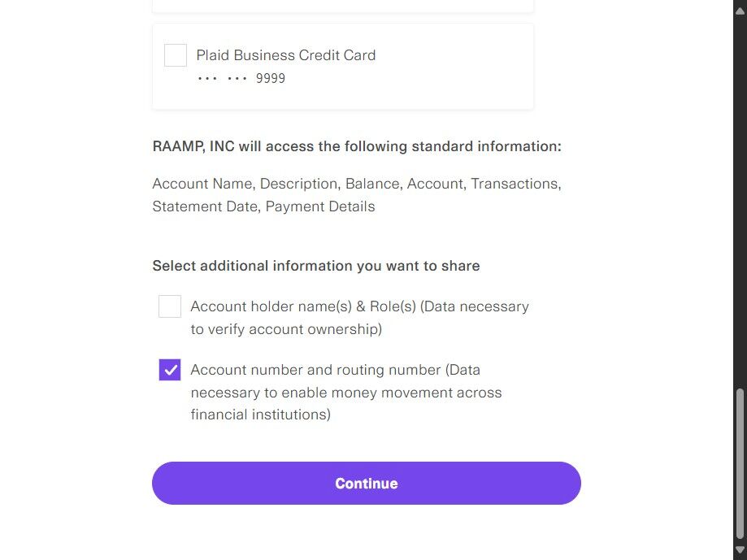Click 'Select additional information you want to share' heading
Viewport: 747px width, 560px height.
[315, 266]
